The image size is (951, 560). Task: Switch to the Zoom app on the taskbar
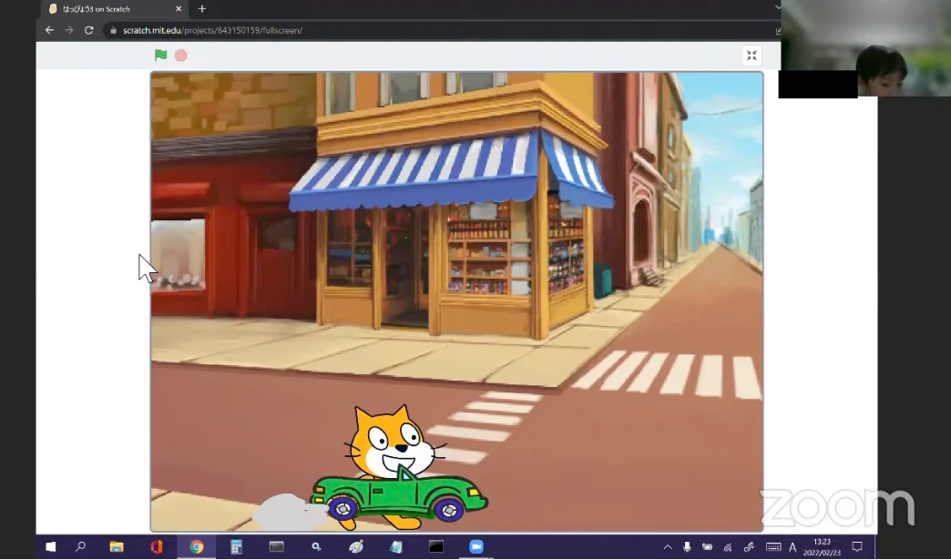click(476, 546)
